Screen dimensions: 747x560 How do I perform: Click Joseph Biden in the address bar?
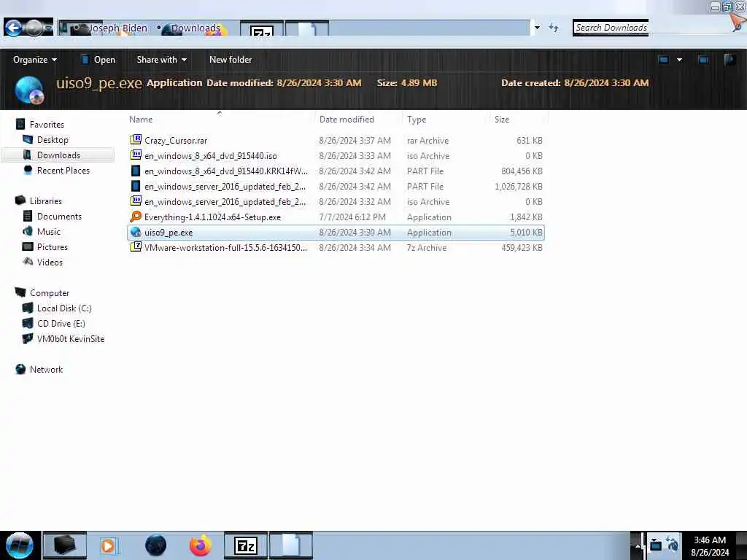click(x=118, y=28)
